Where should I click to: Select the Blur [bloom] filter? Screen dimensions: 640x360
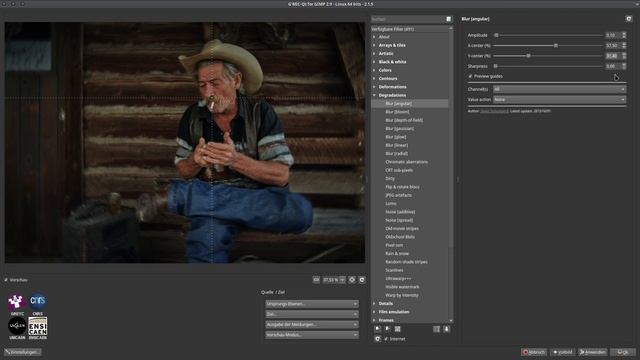pos(397,112)
